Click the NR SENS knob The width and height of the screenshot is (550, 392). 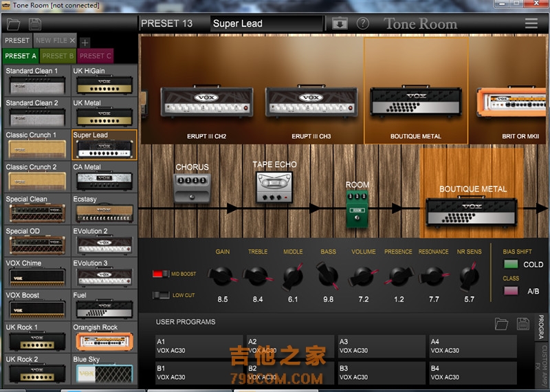(469, 277)
